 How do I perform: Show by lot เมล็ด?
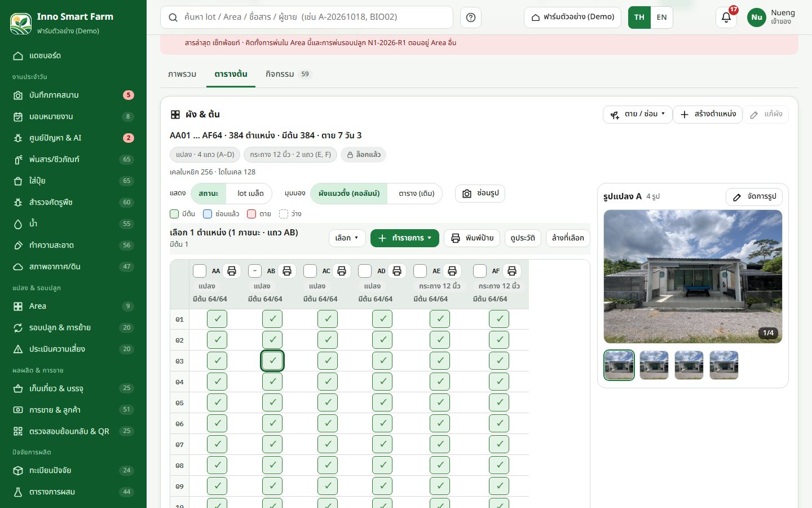pos(250,194)
